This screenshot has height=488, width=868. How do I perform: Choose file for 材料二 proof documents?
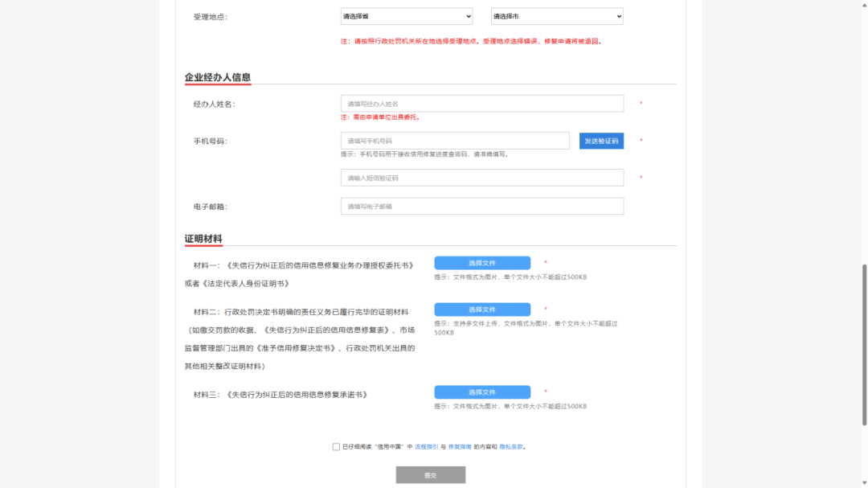click(482, 310)
